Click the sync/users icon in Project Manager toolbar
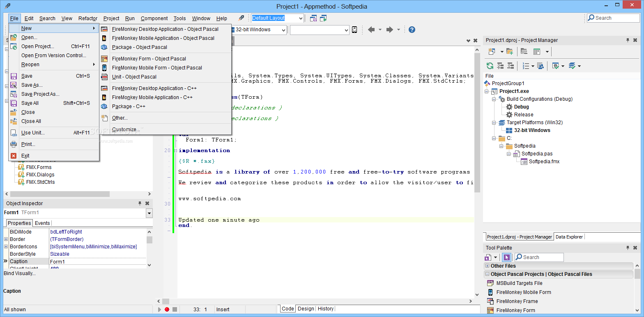 pyautogui.click(x=540, y=66)
